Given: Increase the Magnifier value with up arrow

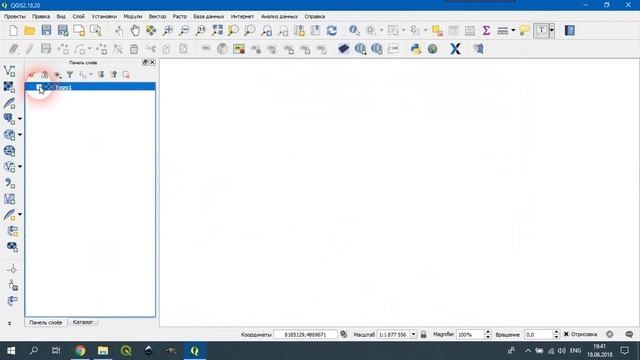Looking at the screenshot, I should tap(487, 332).
